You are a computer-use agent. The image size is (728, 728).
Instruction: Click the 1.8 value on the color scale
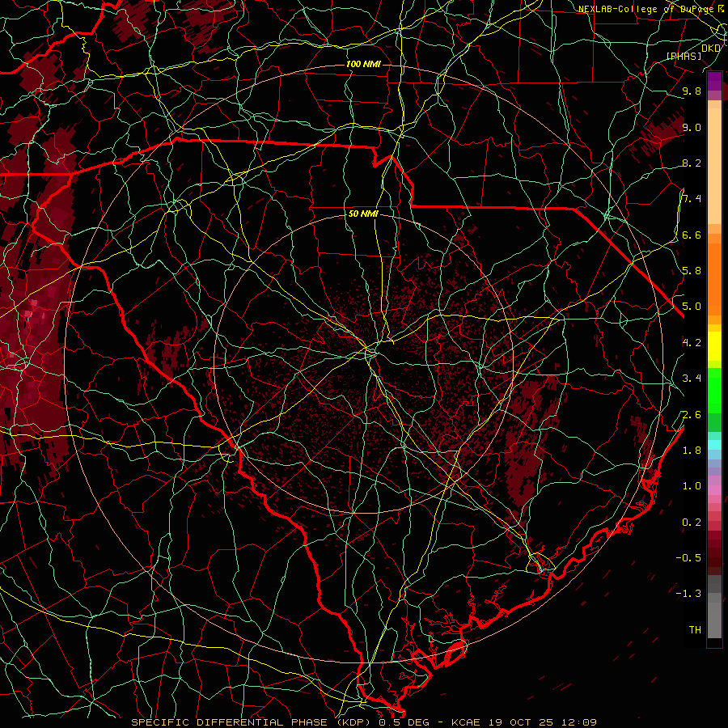point(692,451)
